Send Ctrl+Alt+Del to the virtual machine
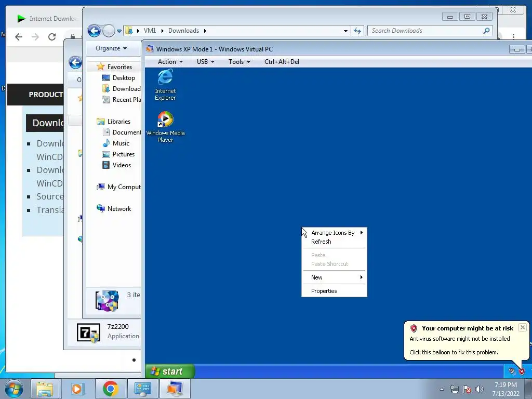 tap(282, 62)
